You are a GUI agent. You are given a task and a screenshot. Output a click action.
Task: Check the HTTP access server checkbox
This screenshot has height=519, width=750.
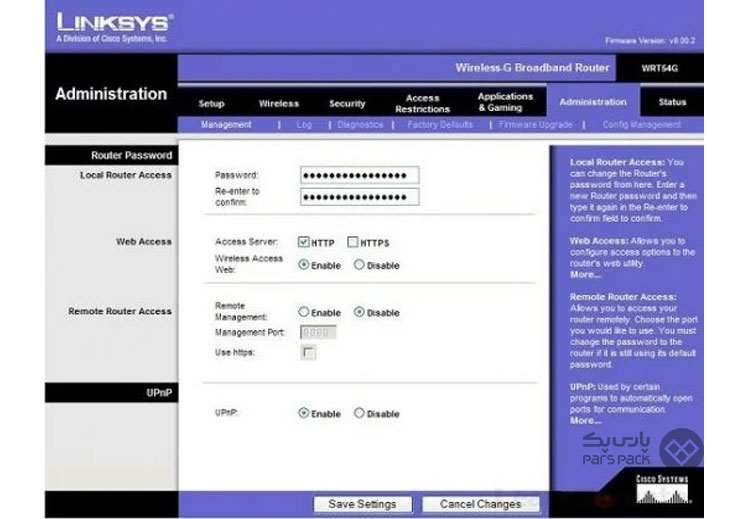click(x=303, y=242)
